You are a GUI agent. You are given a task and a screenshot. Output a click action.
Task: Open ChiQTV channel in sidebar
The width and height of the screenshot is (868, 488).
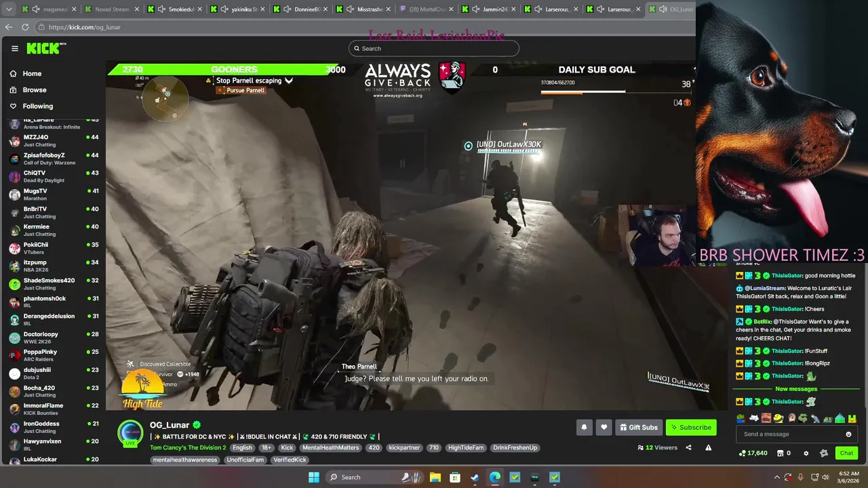pos(52,176)
